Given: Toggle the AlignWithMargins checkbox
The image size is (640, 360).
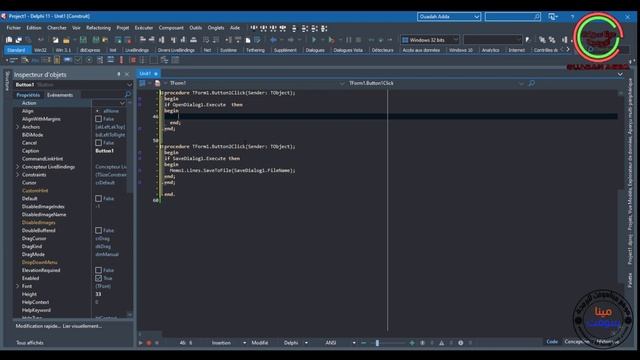Looking at the screenshot, I should [x=98, y=119].
